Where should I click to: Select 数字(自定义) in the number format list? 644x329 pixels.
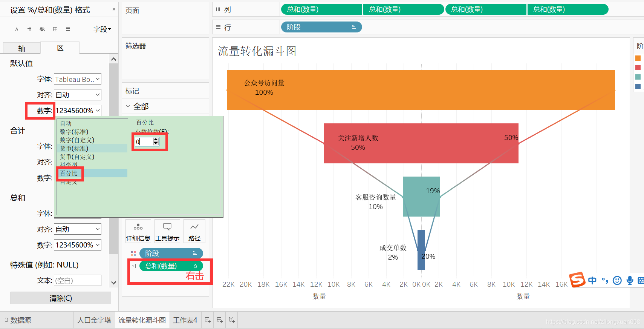pos(92,140)
